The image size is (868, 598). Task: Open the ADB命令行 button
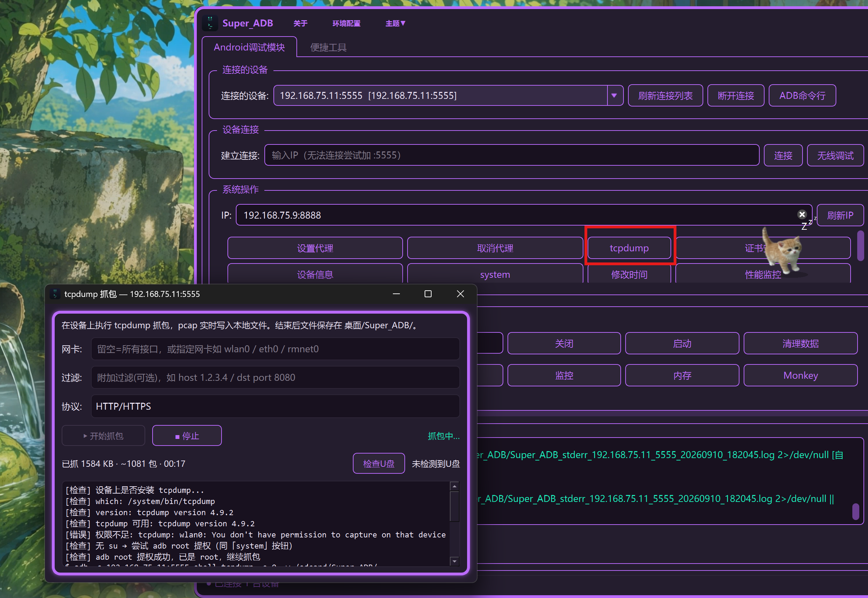tap(802, 95)
